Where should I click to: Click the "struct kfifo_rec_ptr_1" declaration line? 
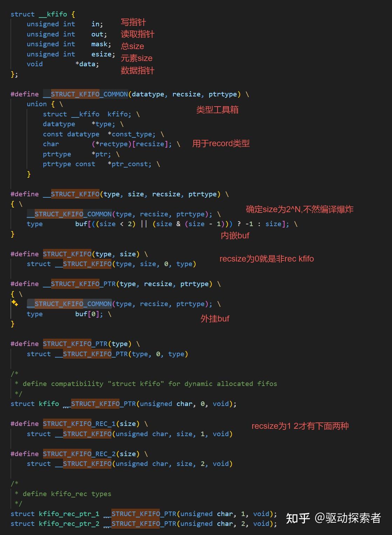(144, 514)
